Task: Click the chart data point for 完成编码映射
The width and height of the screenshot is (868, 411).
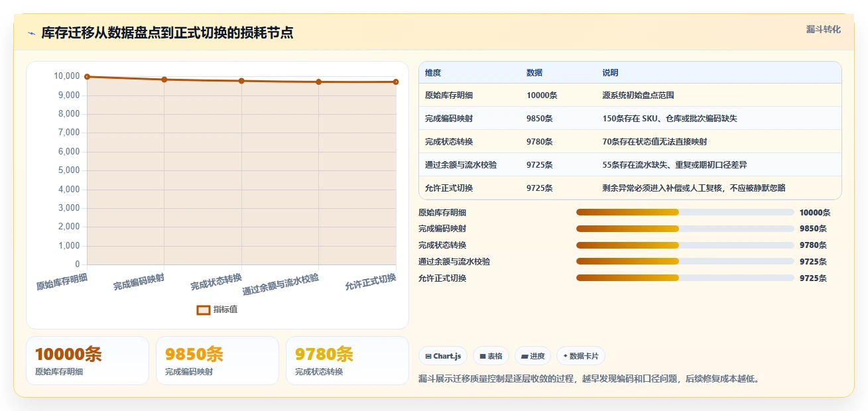Action: pyautogui.click(x=164, y=80)
